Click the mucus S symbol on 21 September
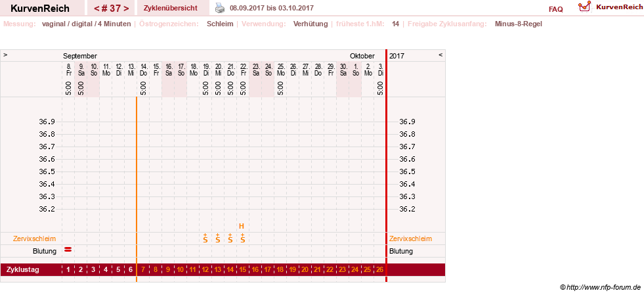This screenshot has height=295, width=644. click(x=230, y=238)
